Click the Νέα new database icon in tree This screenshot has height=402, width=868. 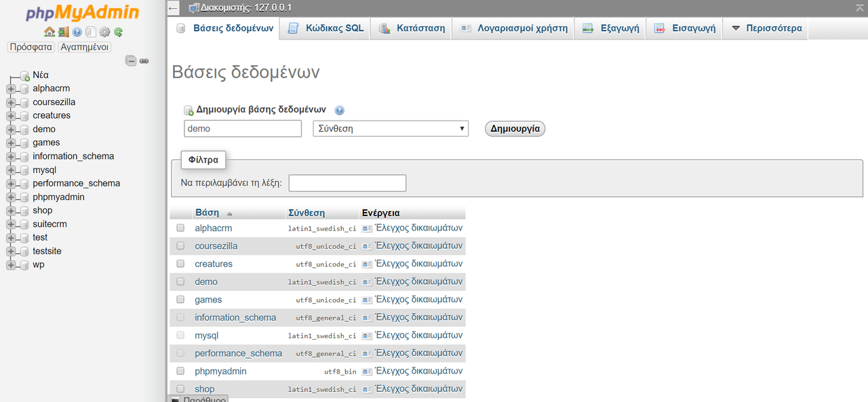[24, 75]
